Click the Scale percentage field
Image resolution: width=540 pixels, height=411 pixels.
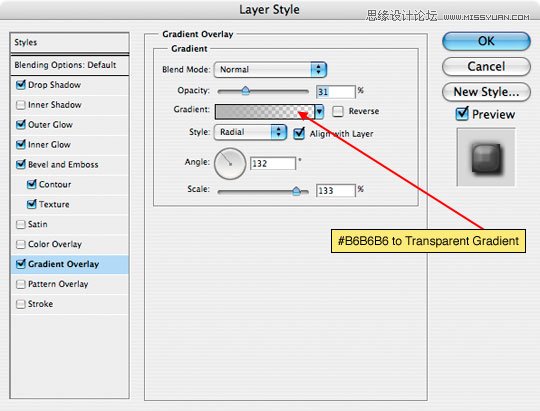[x=335, y=191]
